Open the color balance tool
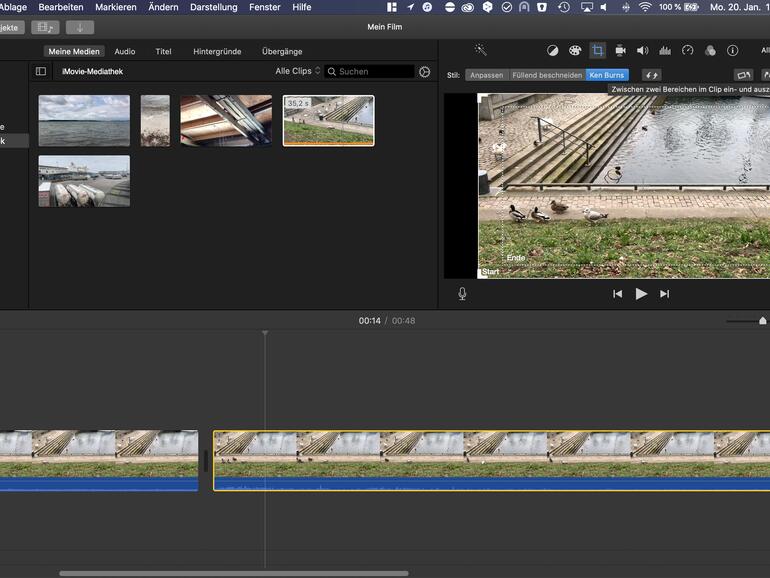The width and height of the screenshot is (770, 578). tap(553, 50)
